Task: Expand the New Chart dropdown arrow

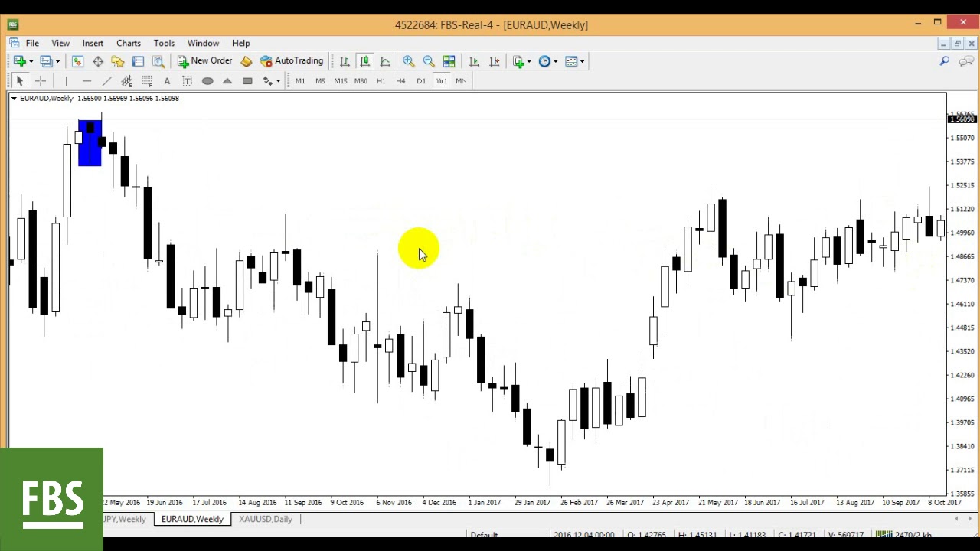Action: (31, 61)
